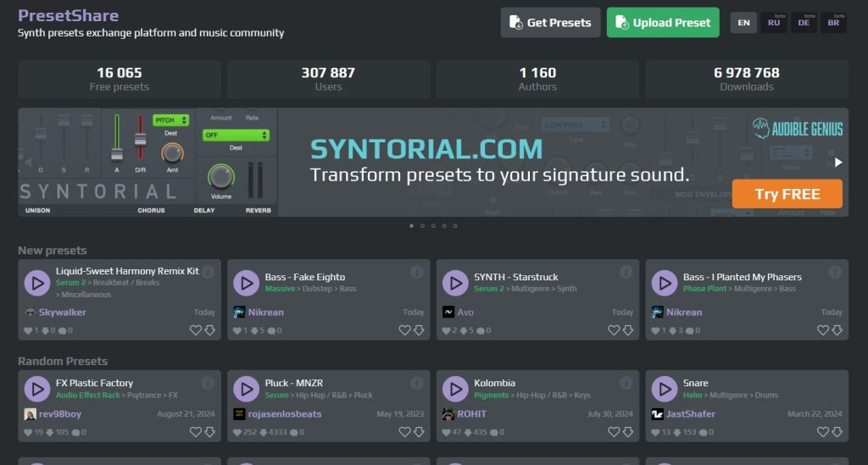Open info icon on Kolombia card
This screenshot has width=868, height=465.
tap(626, 383)
